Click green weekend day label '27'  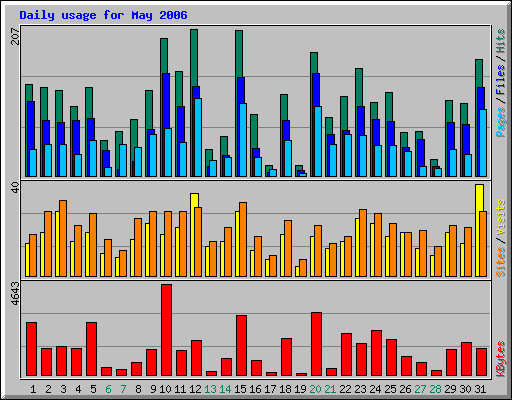pos(420,389)
